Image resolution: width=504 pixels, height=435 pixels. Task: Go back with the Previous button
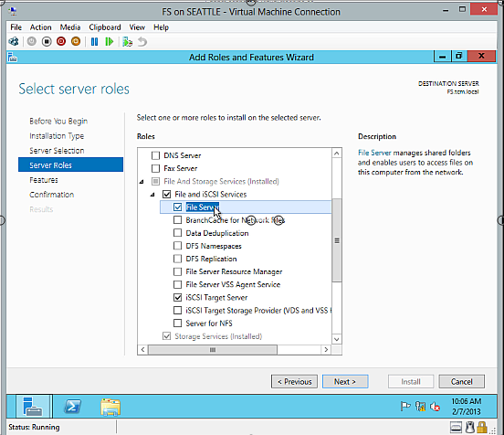tap(294, 382)
